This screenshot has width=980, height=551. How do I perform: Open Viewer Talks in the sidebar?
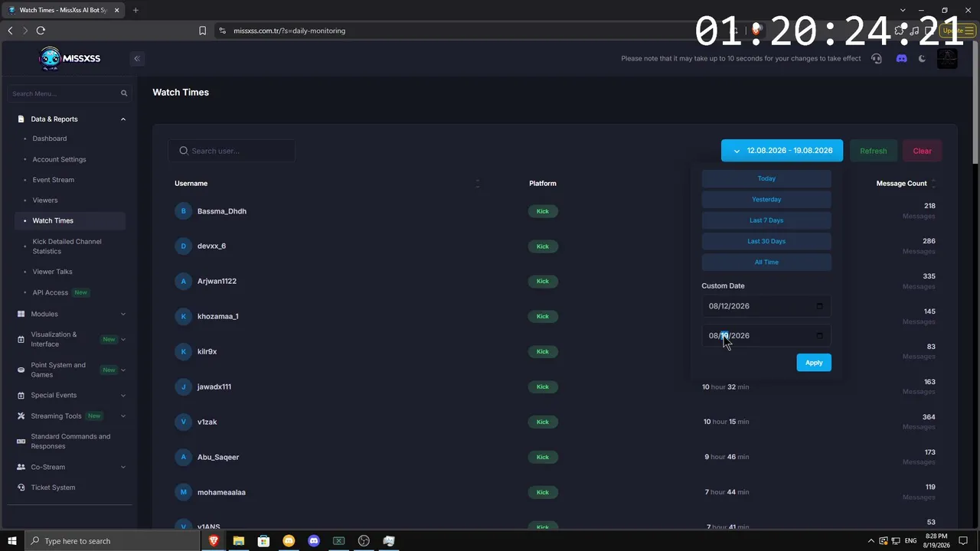(x=52, y=272)
